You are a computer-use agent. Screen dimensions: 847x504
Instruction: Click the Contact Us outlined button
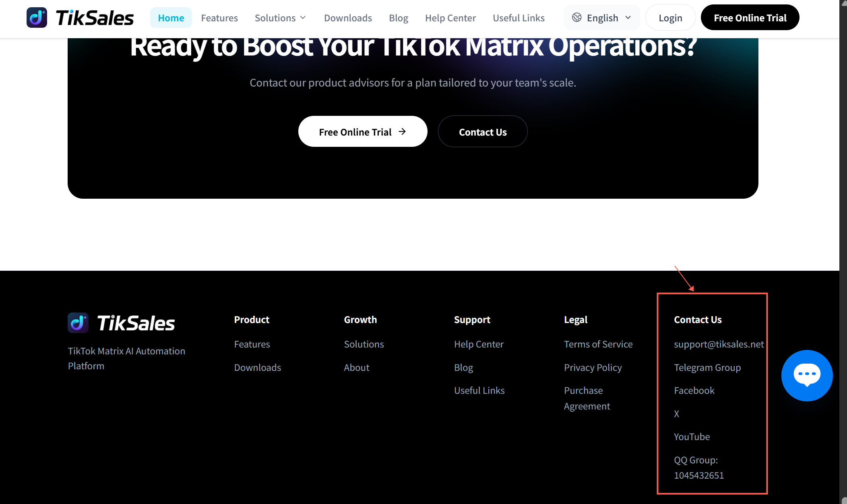pyautogui.click(x=483, y=132)
